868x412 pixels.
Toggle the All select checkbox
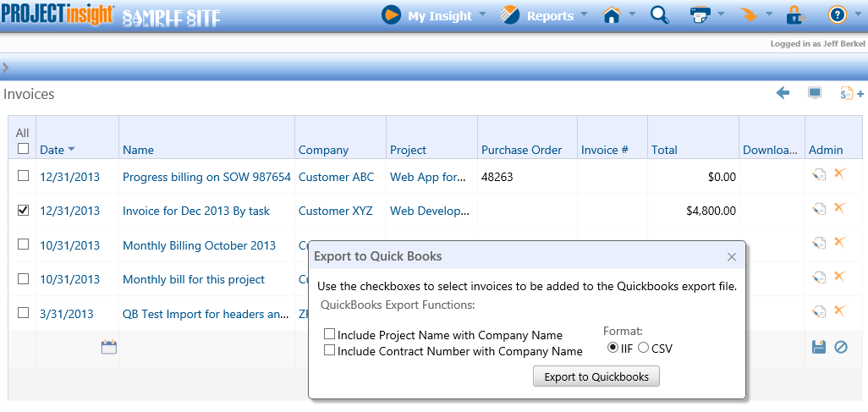click(x=23, y=148)
